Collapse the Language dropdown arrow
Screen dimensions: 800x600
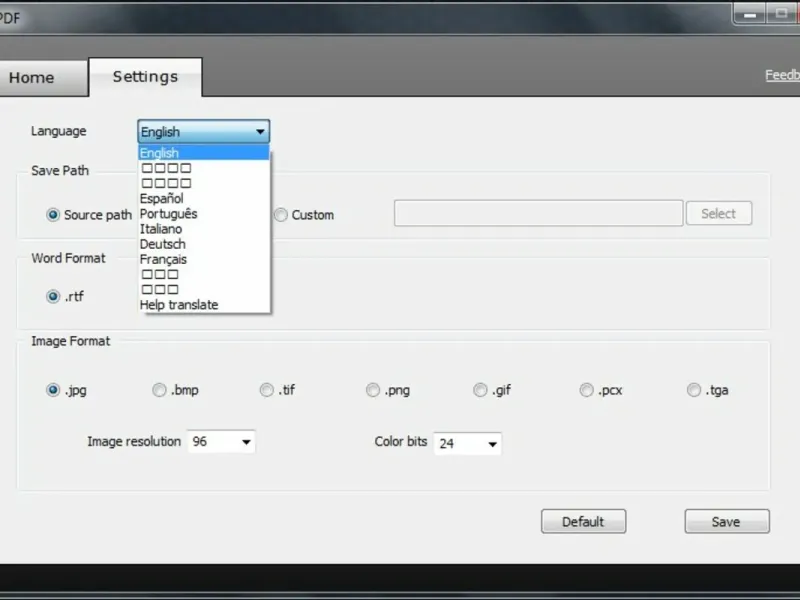[x=260, y=132]
